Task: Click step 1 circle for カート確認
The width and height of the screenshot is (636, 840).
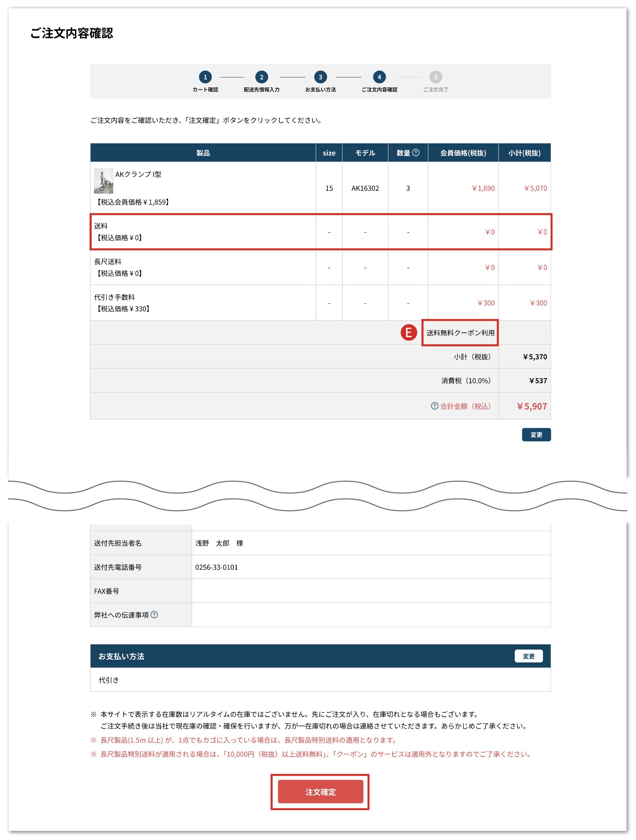Action: [x=205, y=77]
